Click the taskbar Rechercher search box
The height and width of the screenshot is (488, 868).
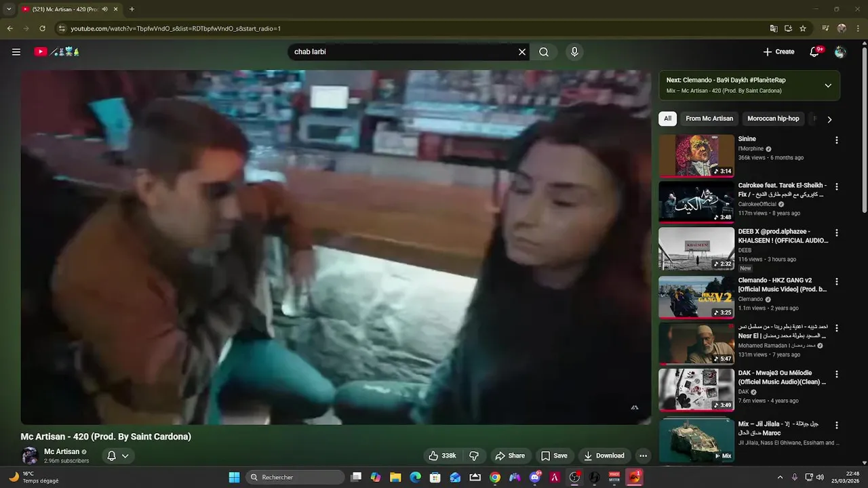point(294,477)
